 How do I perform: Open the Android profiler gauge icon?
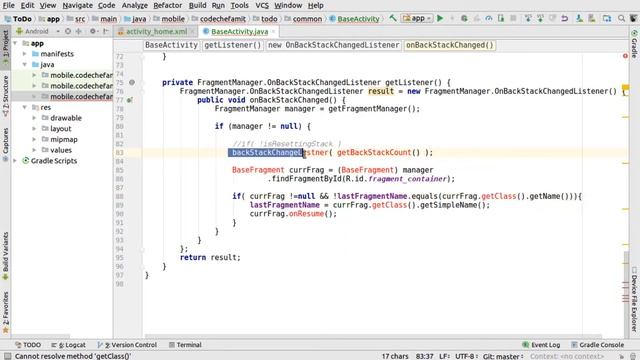(489, 18)
